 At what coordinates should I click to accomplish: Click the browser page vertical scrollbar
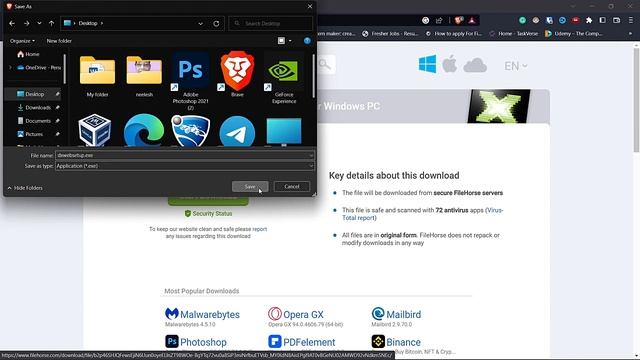click(x=636, y=100)
